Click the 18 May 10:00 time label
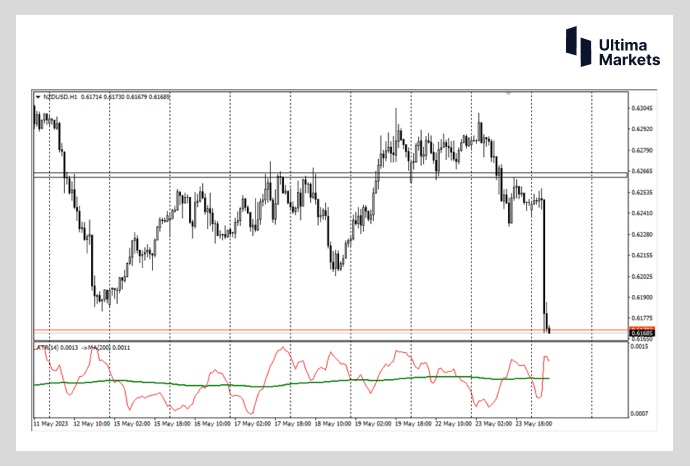The image size is (690, 467). click(x=333, y=423)
